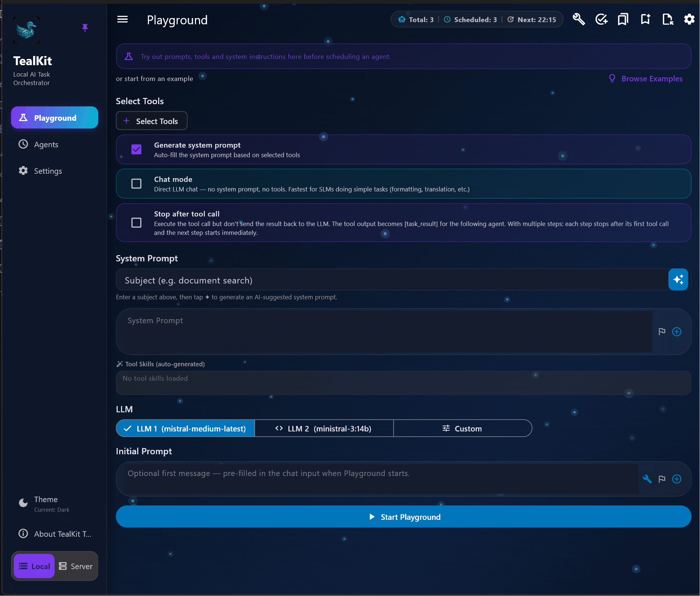This screenshot has height=596, width=700.
Task: Switch to Local mode in the sidebar
Action: pyautogui.click(x=34, y=566)
